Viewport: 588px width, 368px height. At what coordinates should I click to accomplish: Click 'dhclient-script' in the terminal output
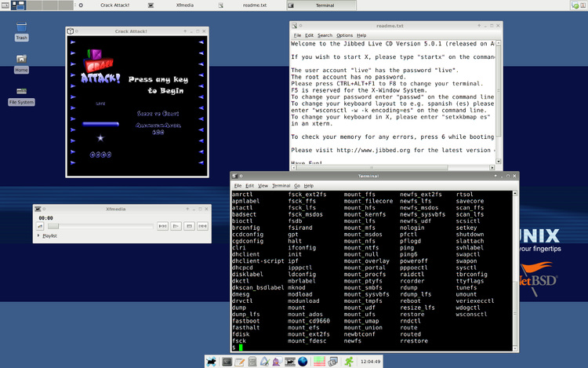[x=258, y=261]
